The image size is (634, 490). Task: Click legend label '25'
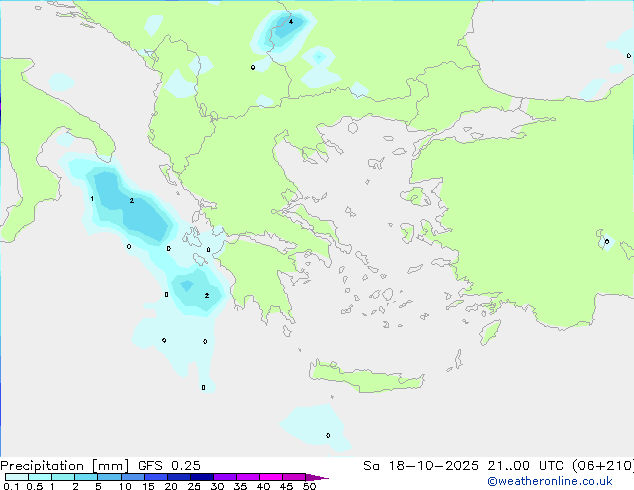(x=194, y=486)
